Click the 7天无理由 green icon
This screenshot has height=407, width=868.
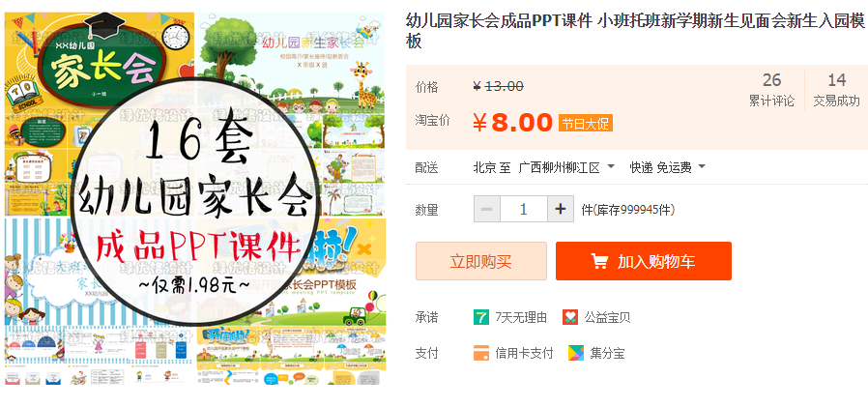click(481, 317)
